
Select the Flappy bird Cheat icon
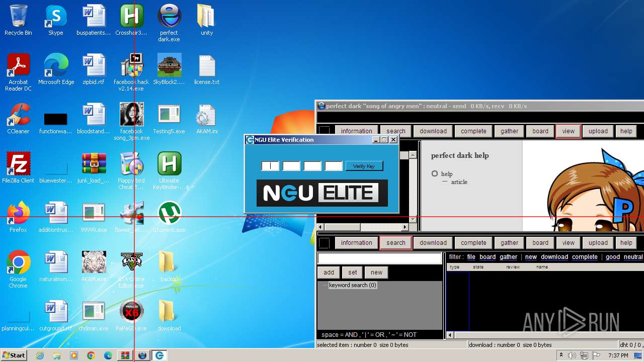(x=131, y=171)
